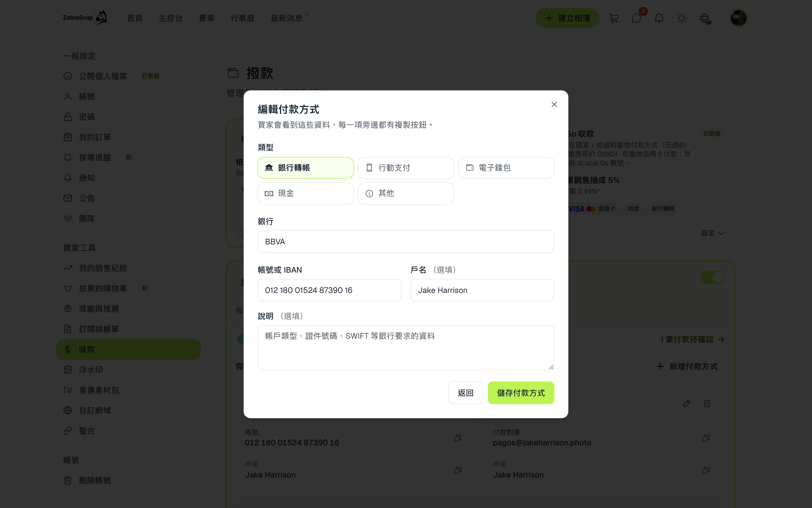
Task: Select the 現金 payment type
Action: pyautogui.click(x=305, y=193)
